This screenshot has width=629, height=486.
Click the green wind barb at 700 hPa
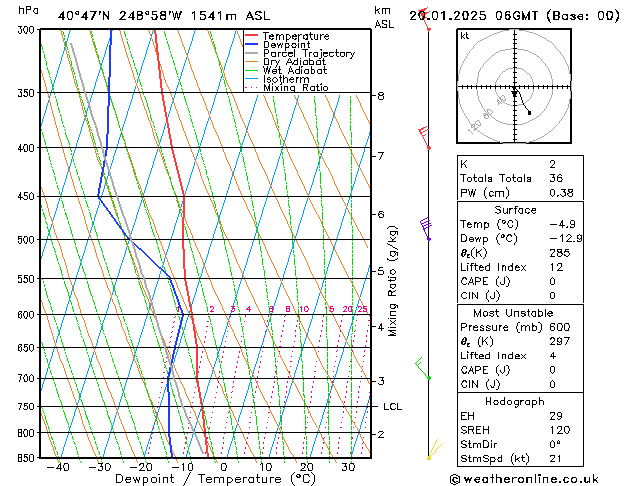423,369
